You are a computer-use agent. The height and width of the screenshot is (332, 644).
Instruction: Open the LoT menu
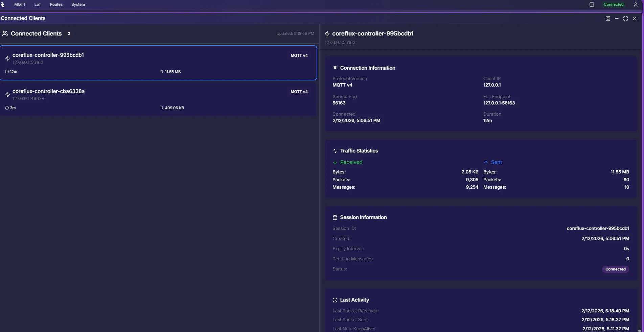coord(37,4)
